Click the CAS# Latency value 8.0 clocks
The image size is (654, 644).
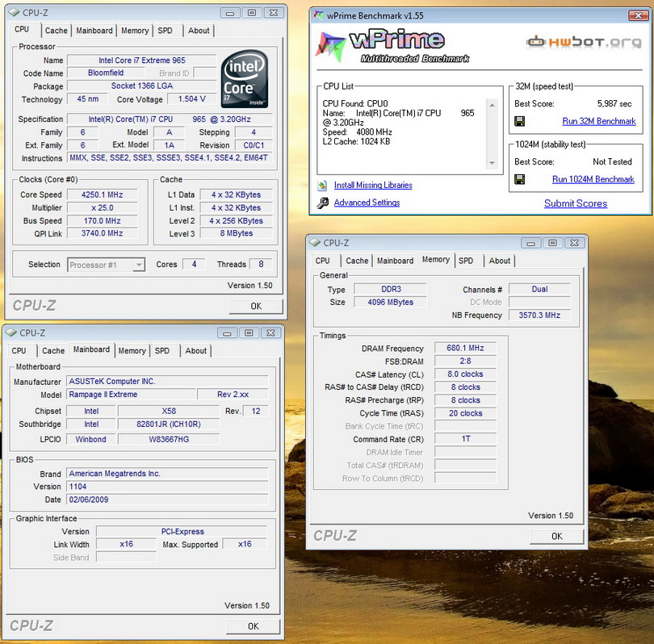point(466,374)
